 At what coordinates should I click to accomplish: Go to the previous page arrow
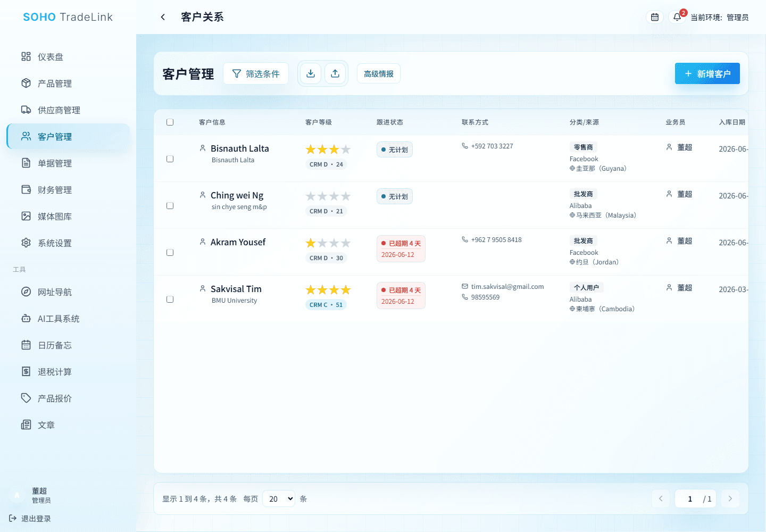coord(661,498)
